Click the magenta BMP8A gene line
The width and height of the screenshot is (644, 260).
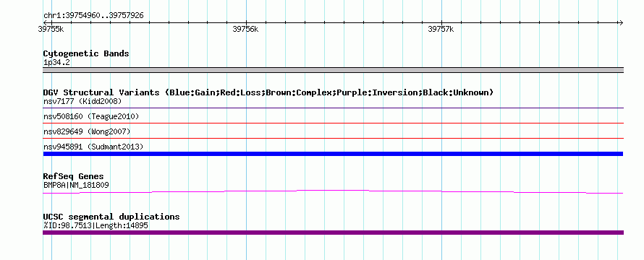coord(333,191)
